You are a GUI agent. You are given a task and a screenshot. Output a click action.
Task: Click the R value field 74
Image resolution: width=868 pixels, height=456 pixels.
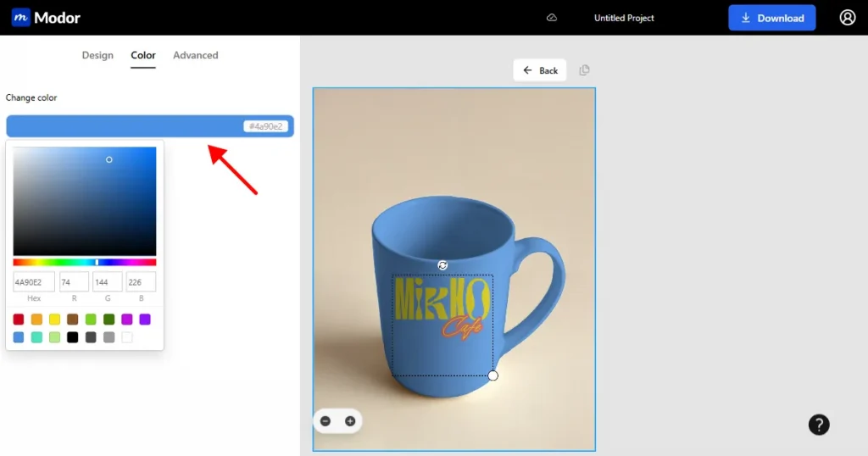coord(75,281)
